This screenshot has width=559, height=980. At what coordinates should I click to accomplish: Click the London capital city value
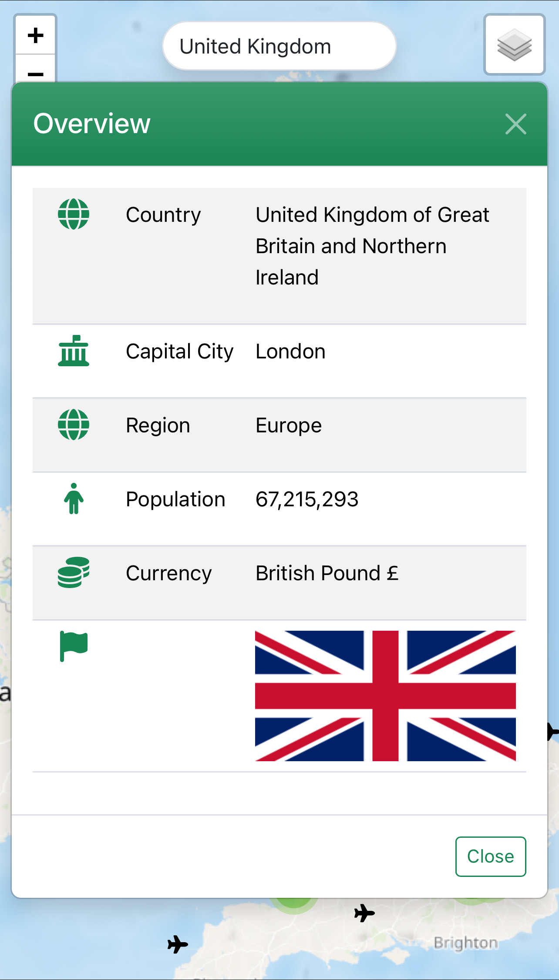coord(290,351)
